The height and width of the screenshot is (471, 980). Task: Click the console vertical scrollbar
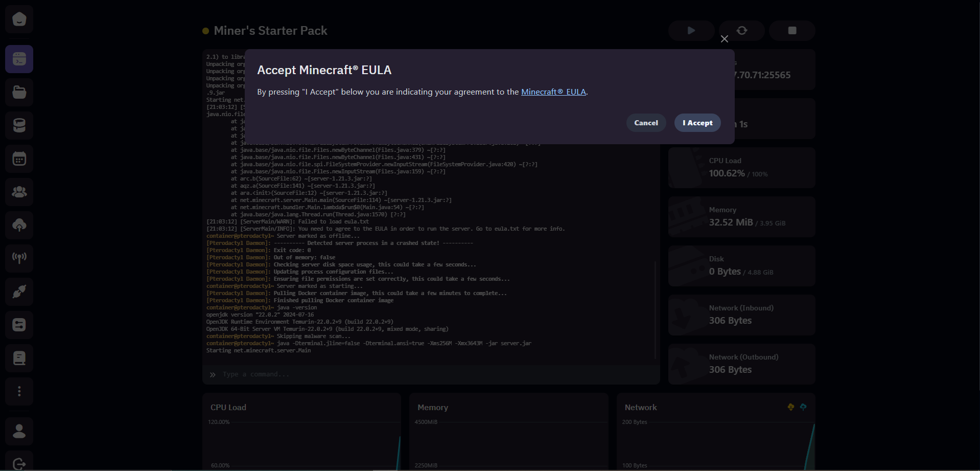656,309
